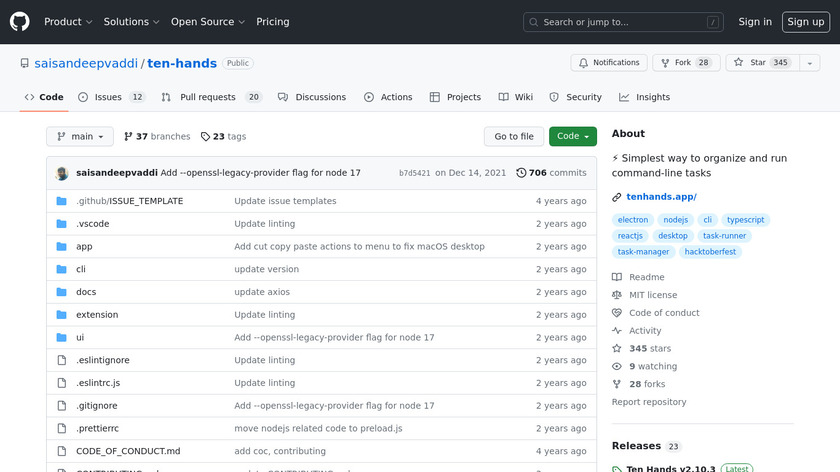Click the saisandeepvaddi avatar image
840x472 pixels.
[x=62, y=173]
